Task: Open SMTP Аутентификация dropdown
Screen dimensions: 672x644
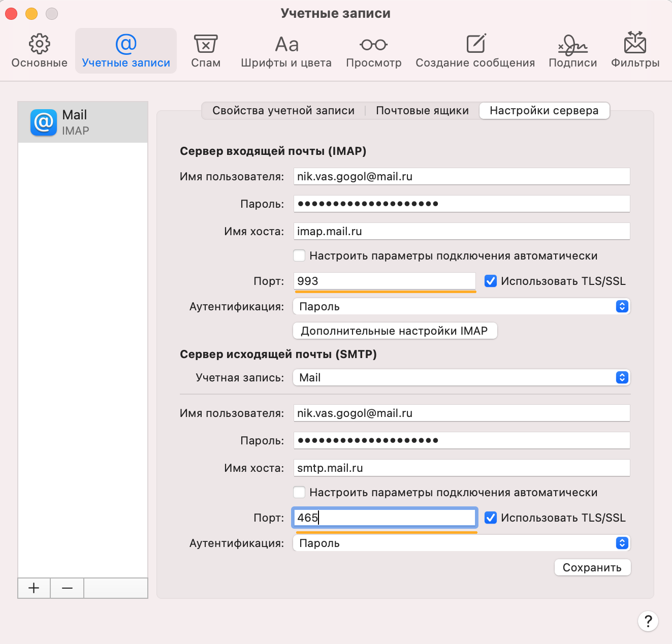Action: pos(462,543)
